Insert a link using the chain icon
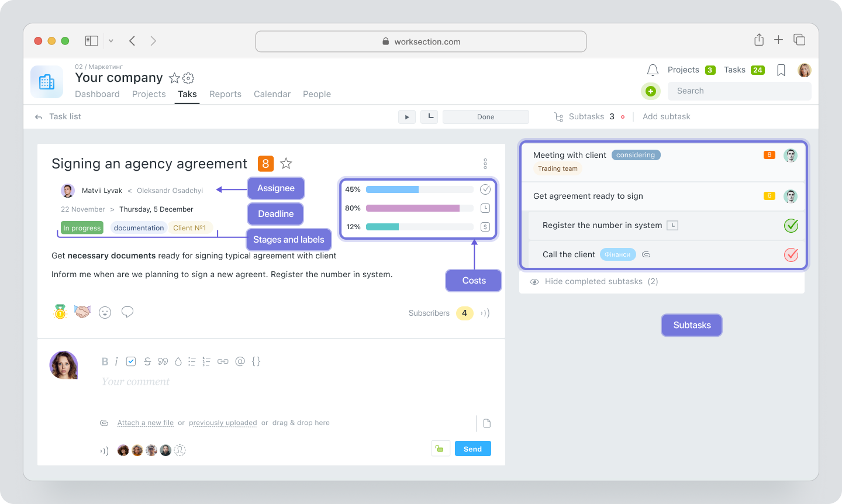Image resolution: width=842 pixels, height=504 pixels. (x=223, y=361)
